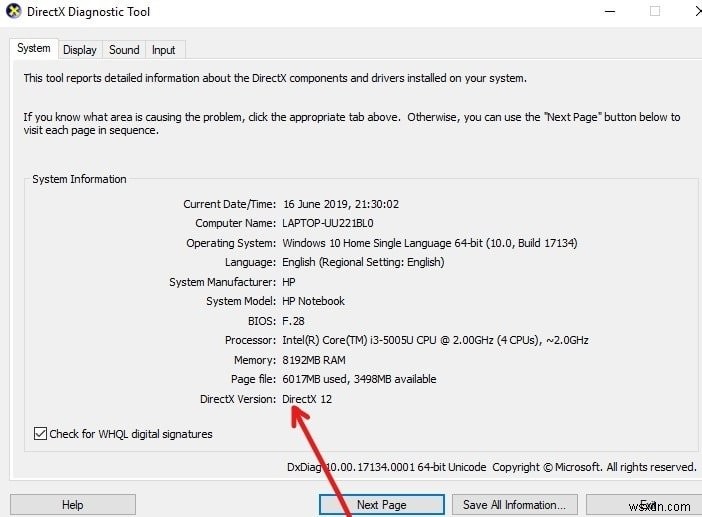Click the 'System Information' group heading
Screen dimensions: 702x517
coord(79,179)
